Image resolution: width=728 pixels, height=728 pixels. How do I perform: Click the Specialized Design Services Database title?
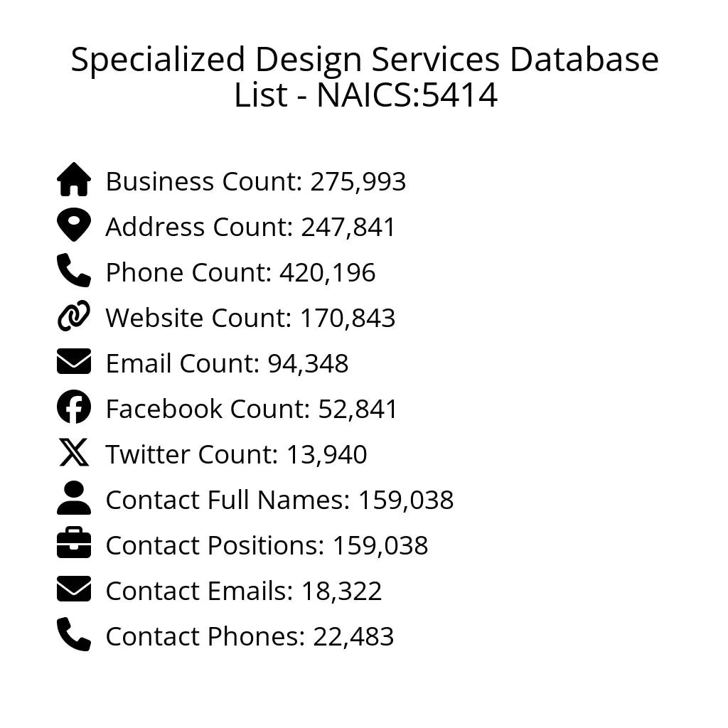(365, 77)
